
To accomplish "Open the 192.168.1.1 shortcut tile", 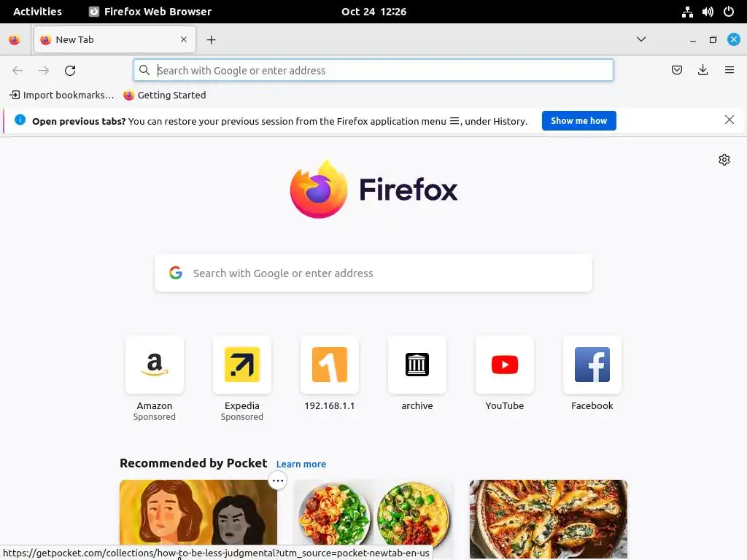I will pos(330,365).
